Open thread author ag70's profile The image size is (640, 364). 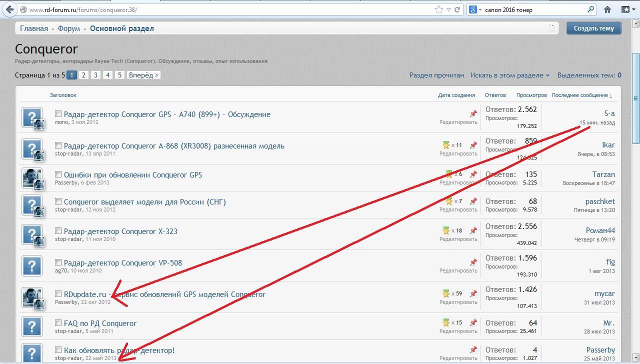pos(61,270)
